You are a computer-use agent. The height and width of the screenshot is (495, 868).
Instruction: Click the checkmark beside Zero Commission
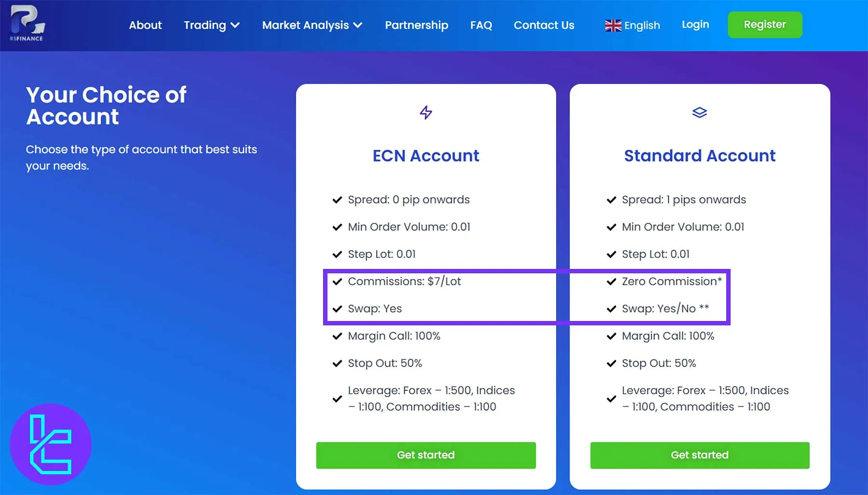pyautogui.click(x=611, y=281)
